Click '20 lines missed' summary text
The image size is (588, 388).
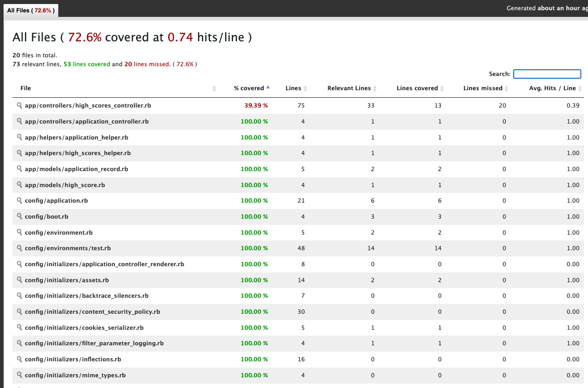tap(147, 64)
